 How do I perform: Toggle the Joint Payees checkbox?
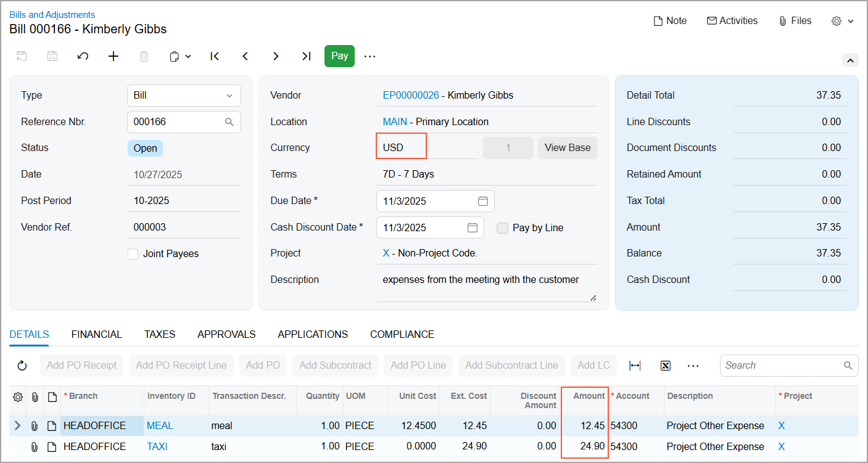pos(133,254)
